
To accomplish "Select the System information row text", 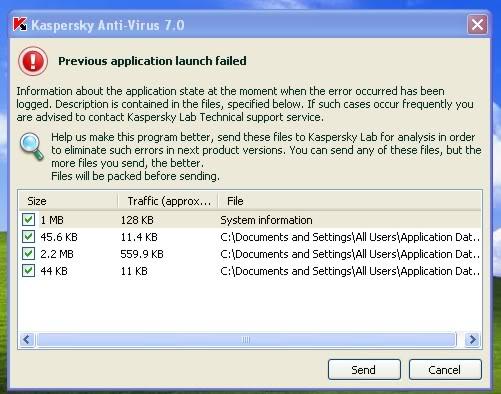I will click(266, 220).
